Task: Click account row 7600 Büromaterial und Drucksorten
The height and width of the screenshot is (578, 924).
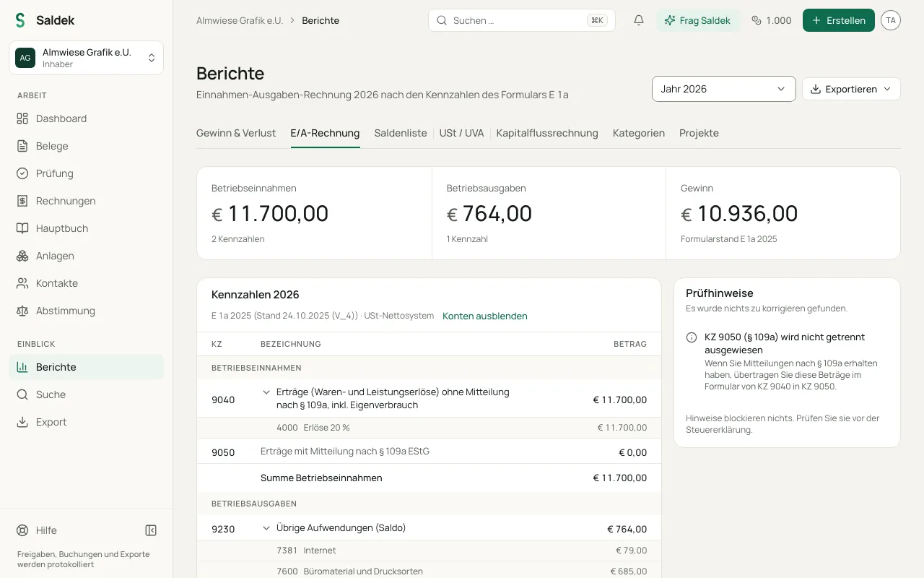Action: tap(429, 571)
